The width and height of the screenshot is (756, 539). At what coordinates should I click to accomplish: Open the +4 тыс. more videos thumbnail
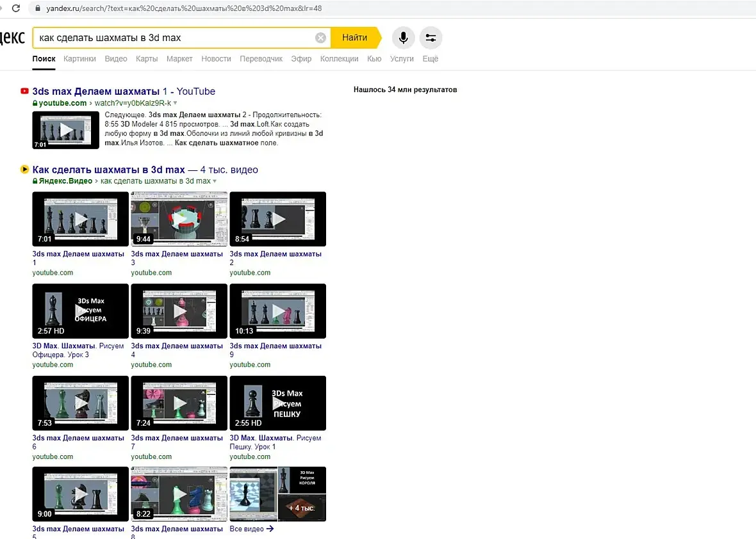pyautogui.click(x=302, y=508)
